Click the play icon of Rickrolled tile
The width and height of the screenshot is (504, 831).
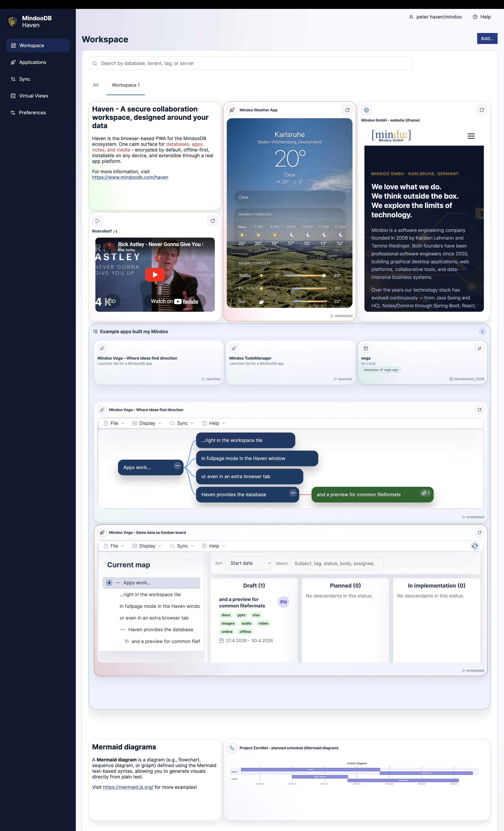(x=97, y=221)
